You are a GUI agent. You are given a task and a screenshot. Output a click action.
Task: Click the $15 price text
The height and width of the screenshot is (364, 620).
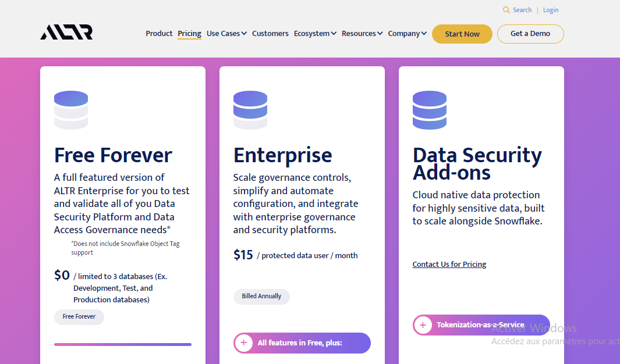243,255
